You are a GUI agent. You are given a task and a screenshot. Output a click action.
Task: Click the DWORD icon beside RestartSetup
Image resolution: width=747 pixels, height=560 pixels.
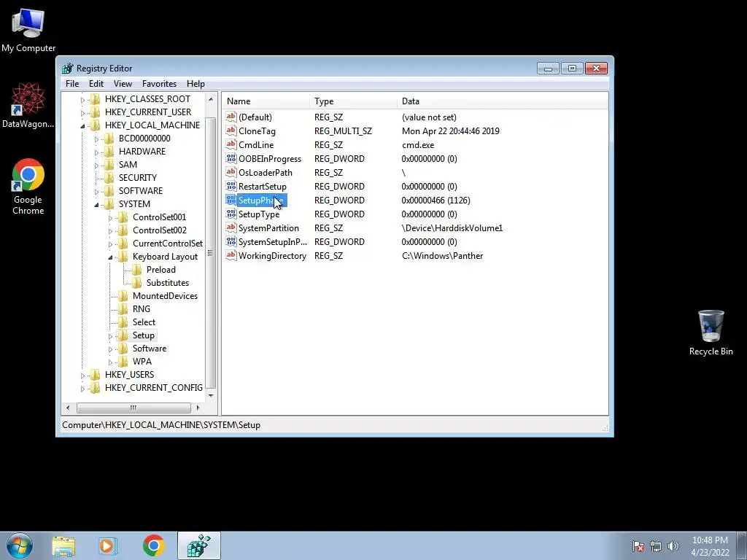pyautogui.click(x=231, y=186)
